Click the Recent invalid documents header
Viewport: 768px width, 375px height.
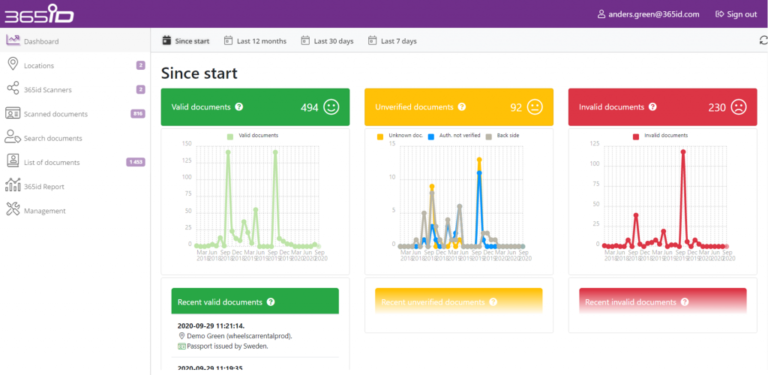pos(663,301)
